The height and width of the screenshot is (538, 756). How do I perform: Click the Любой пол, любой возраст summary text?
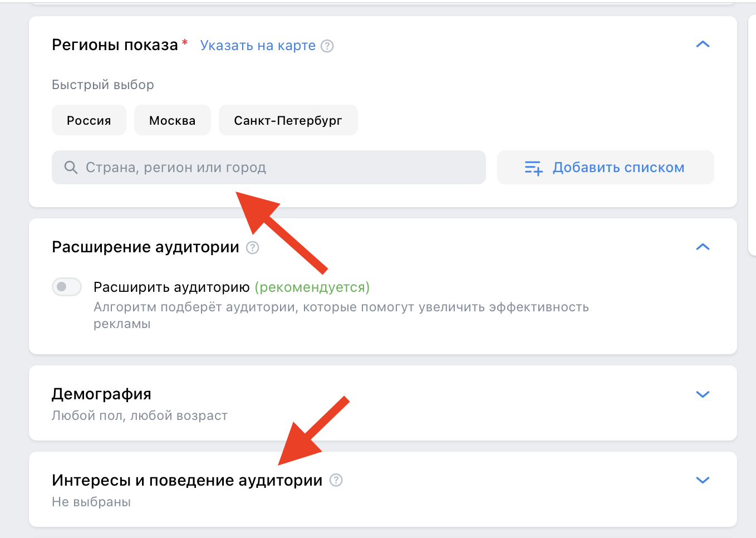[x=139, y=415]
